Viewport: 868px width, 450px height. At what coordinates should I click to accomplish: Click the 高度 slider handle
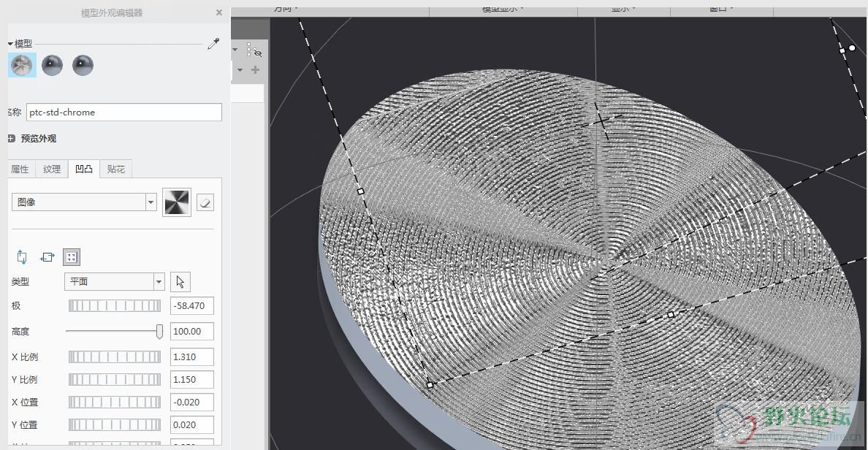pyautogui.click(x=159, y=331)
